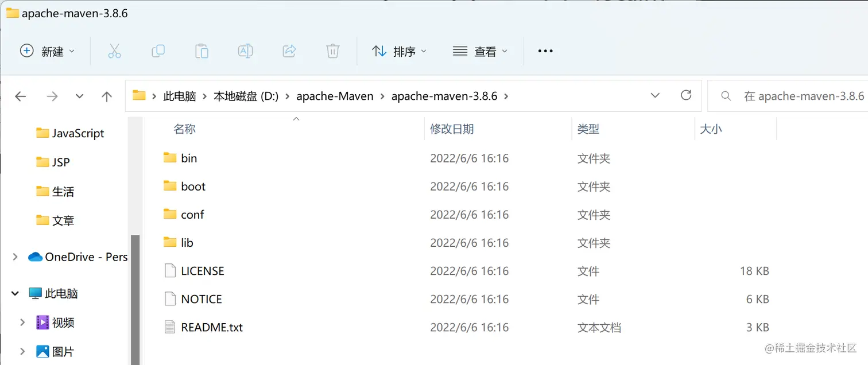
Task: Select 此电脑 in navigation pane
Action: click(x=53, y=293)
